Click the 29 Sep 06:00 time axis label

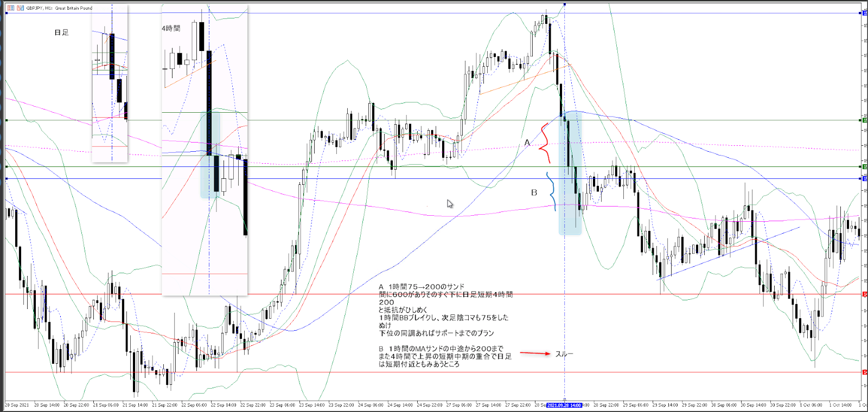click(636, 405)
